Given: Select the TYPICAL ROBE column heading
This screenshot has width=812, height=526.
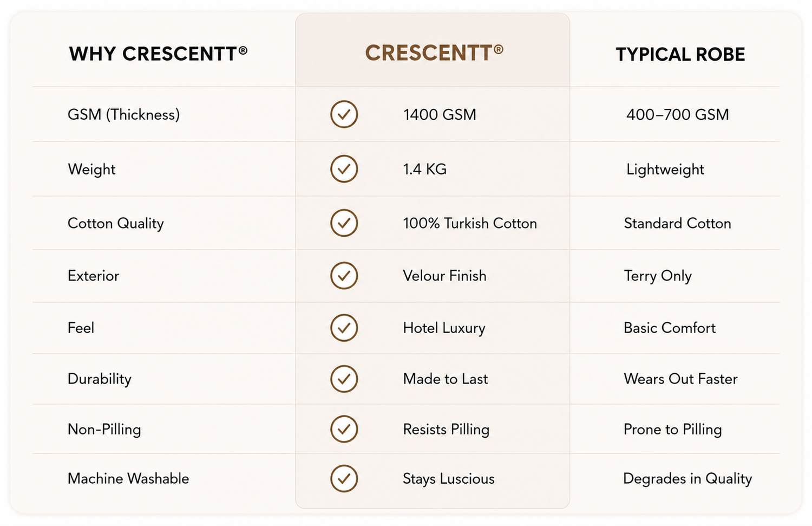Looking at the screenshot, I should pyautogui.click(x=680, y=54).
